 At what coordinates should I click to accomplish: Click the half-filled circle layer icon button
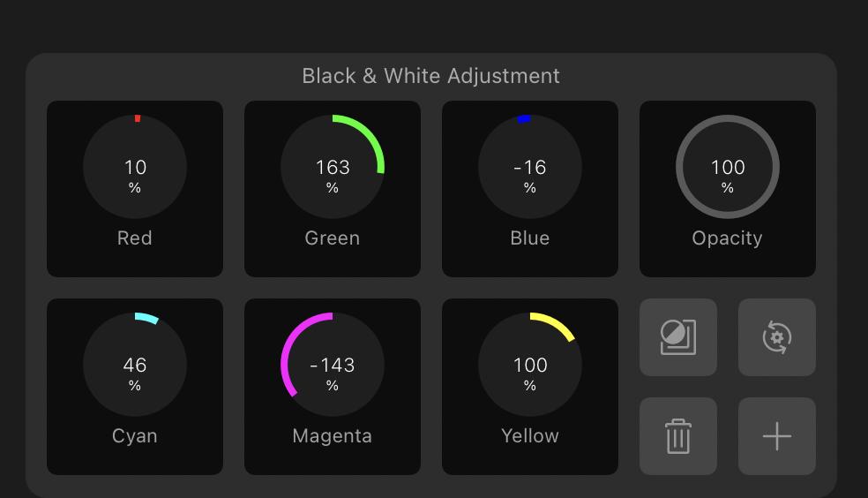pyautogui.click(x=678, y=337)
